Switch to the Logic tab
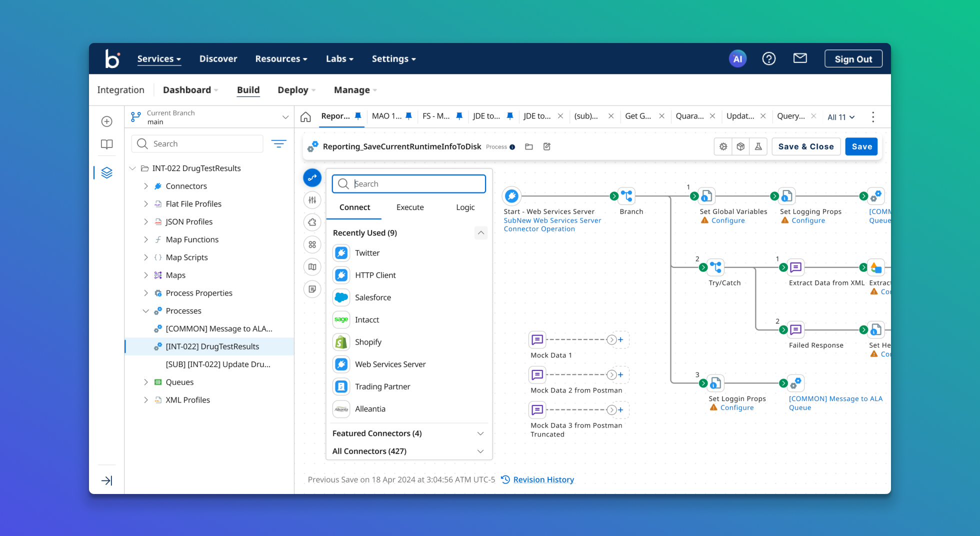This screenshot has width=980, height=536. (x=465, y=207)
